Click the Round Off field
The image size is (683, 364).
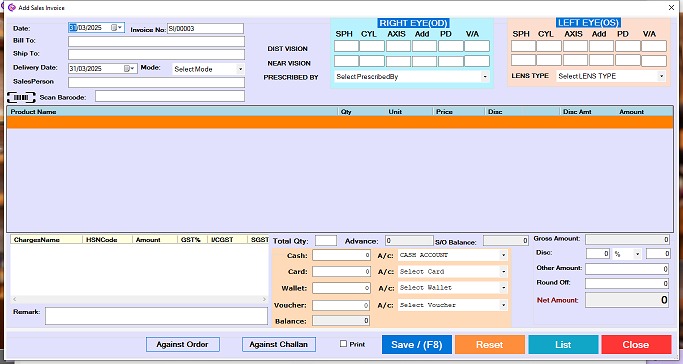point(627,283)
